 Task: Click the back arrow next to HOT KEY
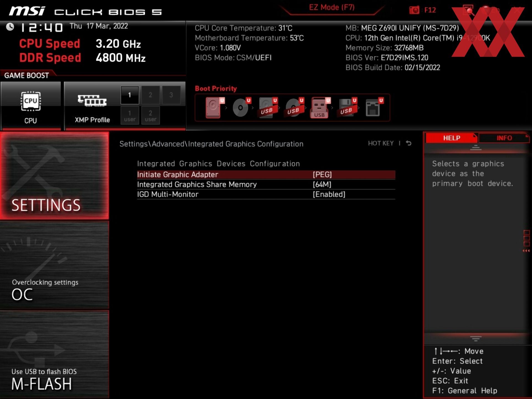pyautogui.click(x=409, y=143)
